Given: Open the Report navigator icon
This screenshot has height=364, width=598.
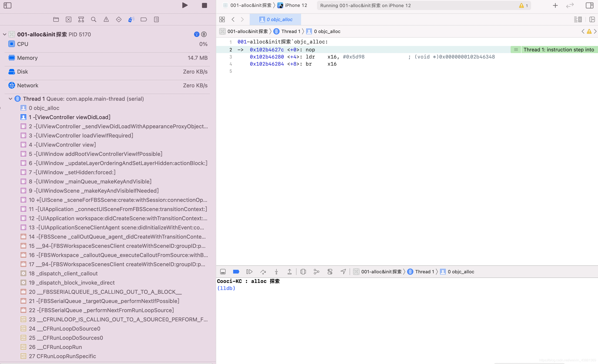Looking at the screenshot, I should (156, 19).
